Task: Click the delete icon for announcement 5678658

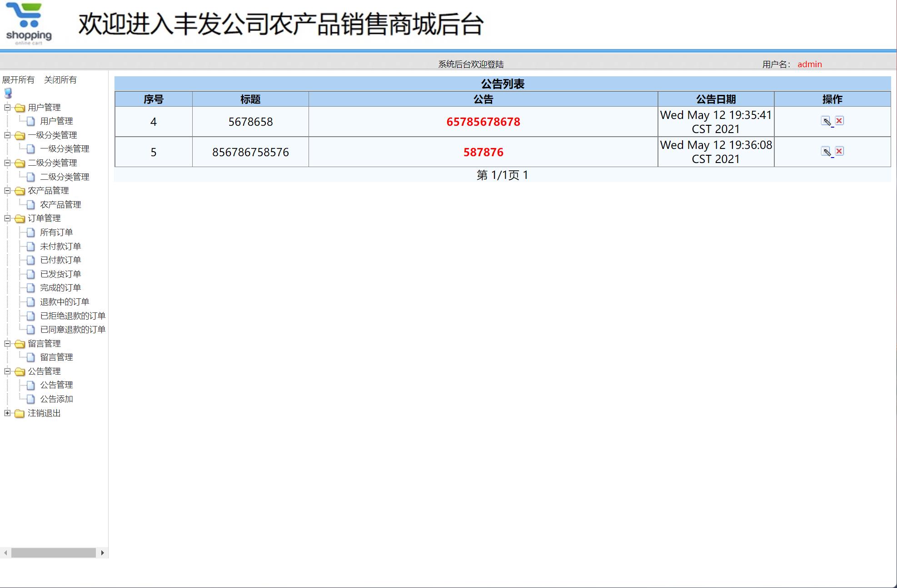Action: (x=839, y=121)
